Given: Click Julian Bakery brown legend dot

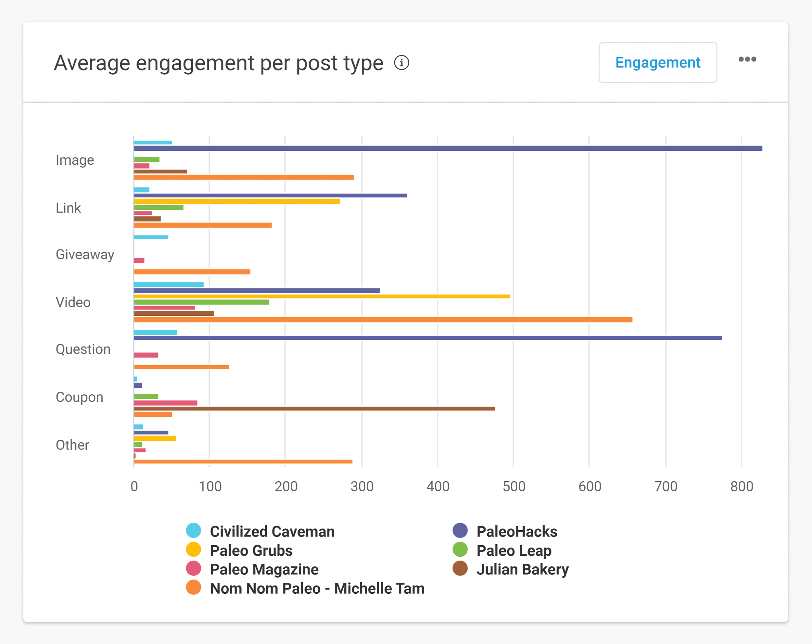Looking at the screenshot, I should 460,568.
